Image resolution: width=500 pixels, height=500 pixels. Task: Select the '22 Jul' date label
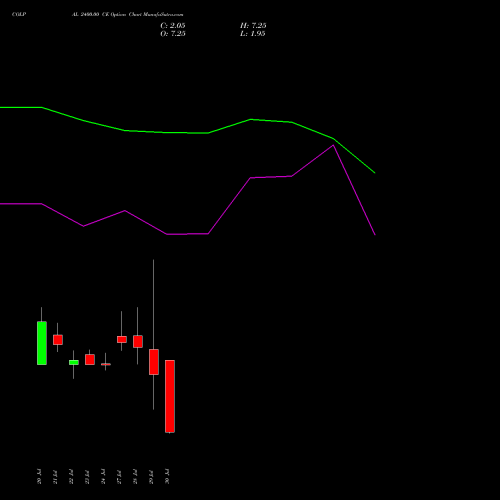[x=71, y=477]
